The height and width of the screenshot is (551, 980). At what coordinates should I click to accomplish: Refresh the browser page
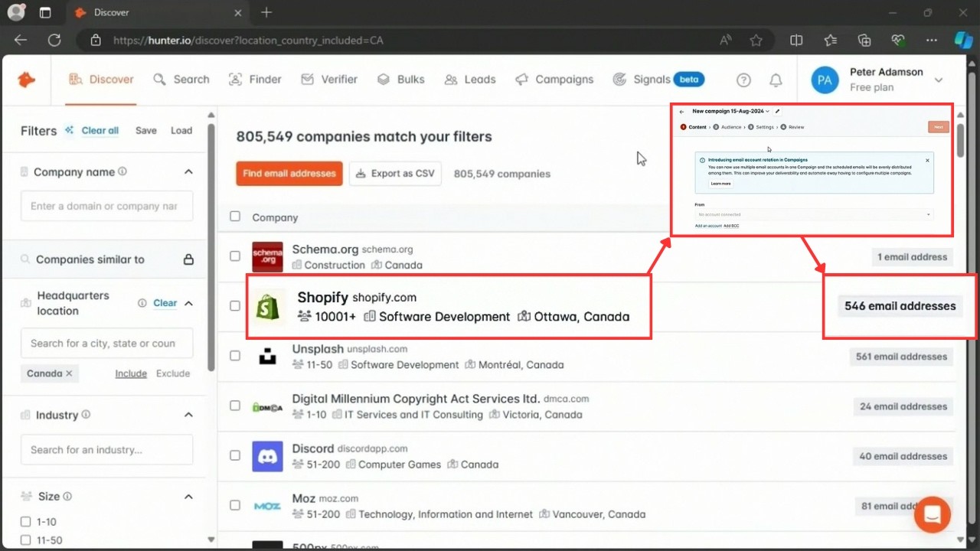click(54, 41)
